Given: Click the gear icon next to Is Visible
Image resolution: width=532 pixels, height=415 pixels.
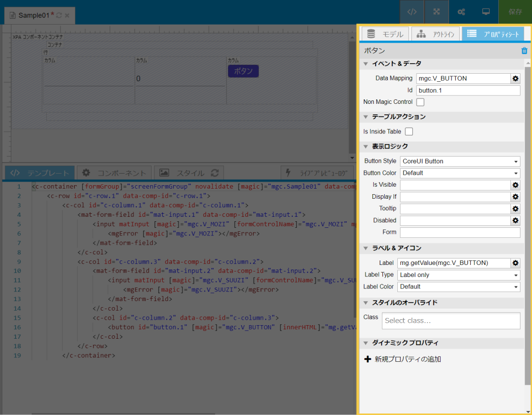Looking at the screenshot, I should tap(515, 185).
